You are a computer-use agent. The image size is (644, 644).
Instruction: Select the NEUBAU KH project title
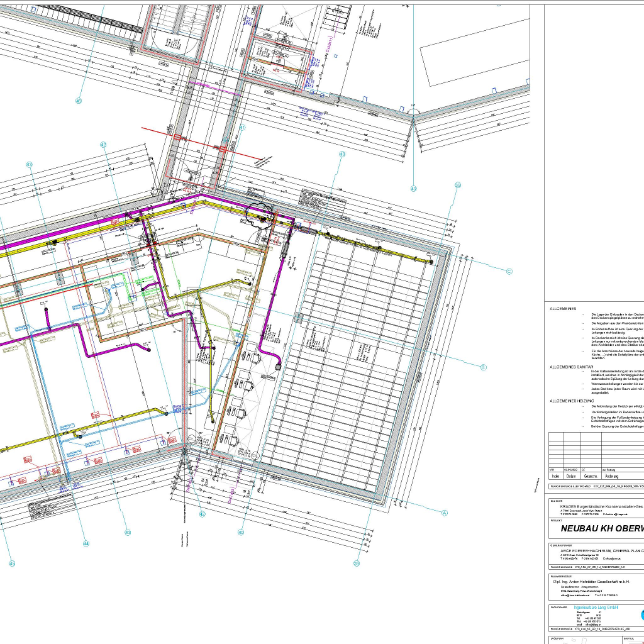coord(602,529)
